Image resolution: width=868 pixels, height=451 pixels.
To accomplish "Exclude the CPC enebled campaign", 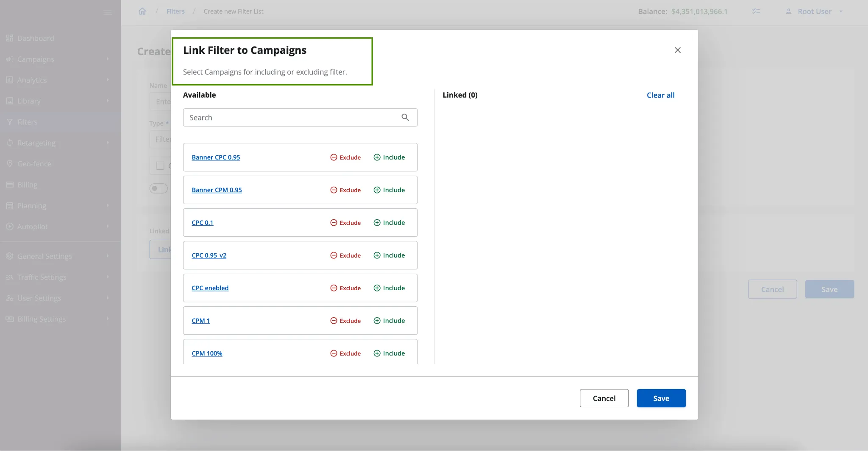I will point(345,288).
